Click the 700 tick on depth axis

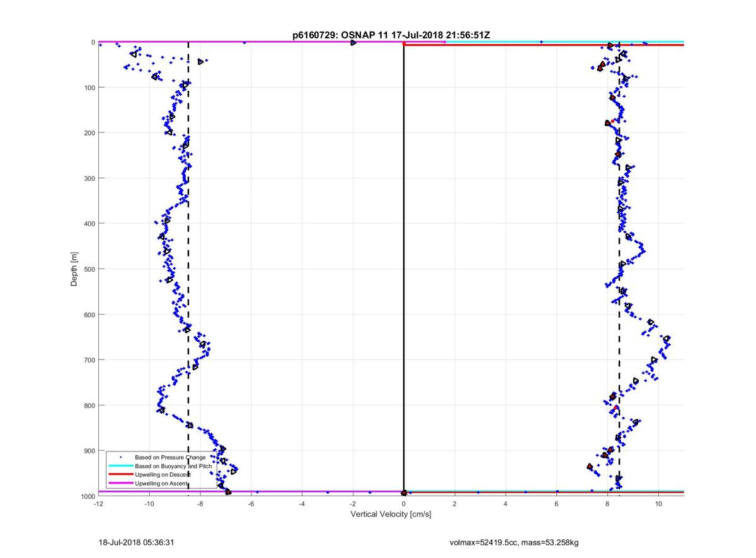(89, 359)
